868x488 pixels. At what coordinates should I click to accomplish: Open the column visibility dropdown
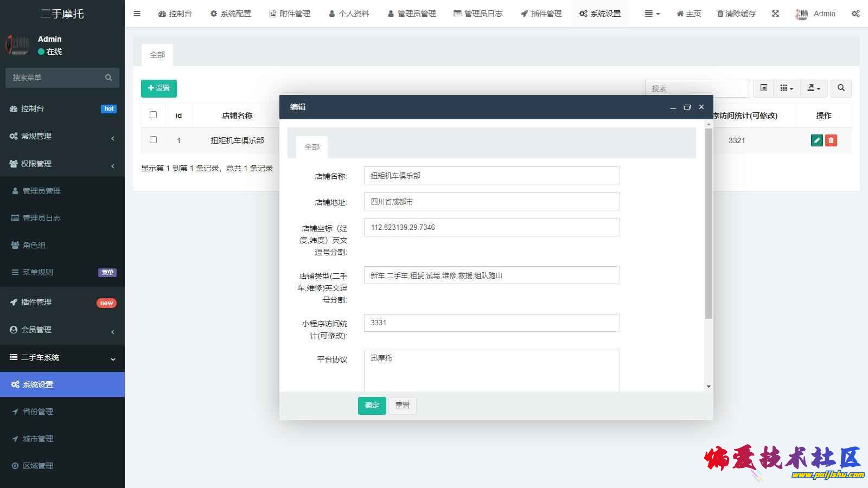(787, 88)
